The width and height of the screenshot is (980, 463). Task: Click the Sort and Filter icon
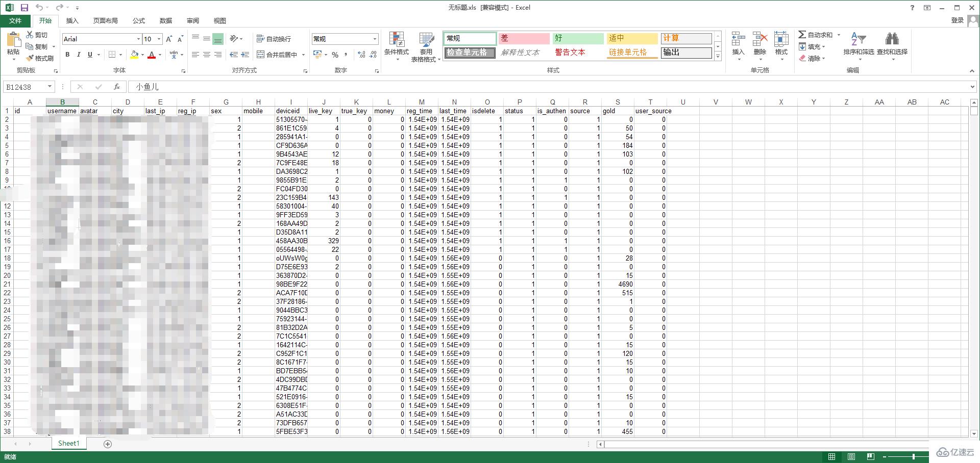coord(858,39)
